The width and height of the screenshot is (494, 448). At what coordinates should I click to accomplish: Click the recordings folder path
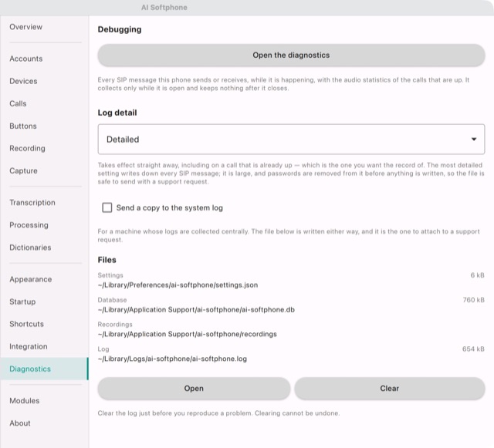(x=187, y=334)
